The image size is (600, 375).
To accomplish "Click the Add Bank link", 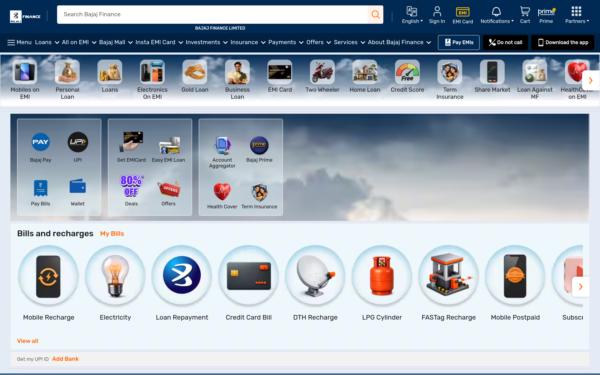I will point(65,359).
